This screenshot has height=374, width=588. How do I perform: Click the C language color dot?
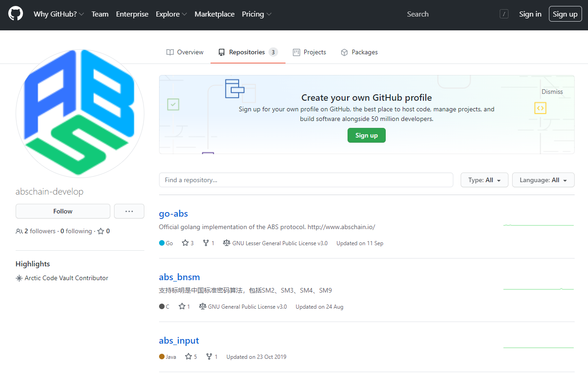pos(162,306)
